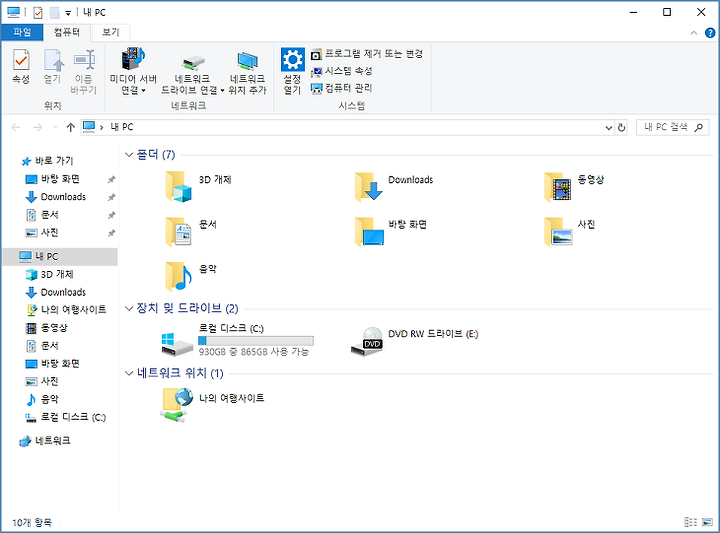Select the 문서 folder in main pane

pyautogui.click(x=191, y=231)
